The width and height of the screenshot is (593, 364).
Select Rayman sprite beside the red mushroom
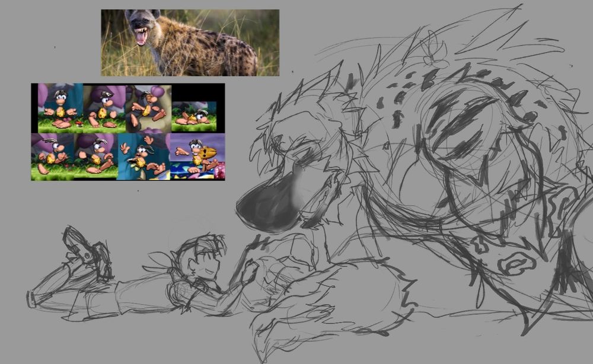coord(60,108)
